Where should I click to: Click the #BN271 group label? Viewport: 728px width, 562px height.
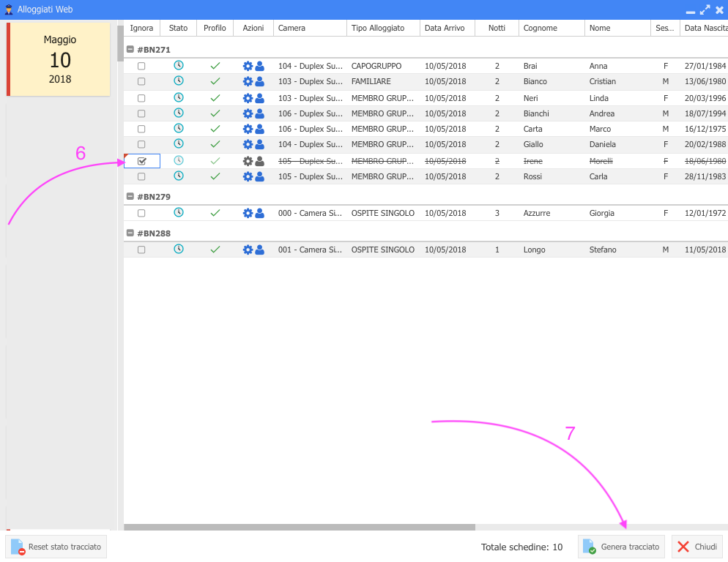(x=154, y=50)
